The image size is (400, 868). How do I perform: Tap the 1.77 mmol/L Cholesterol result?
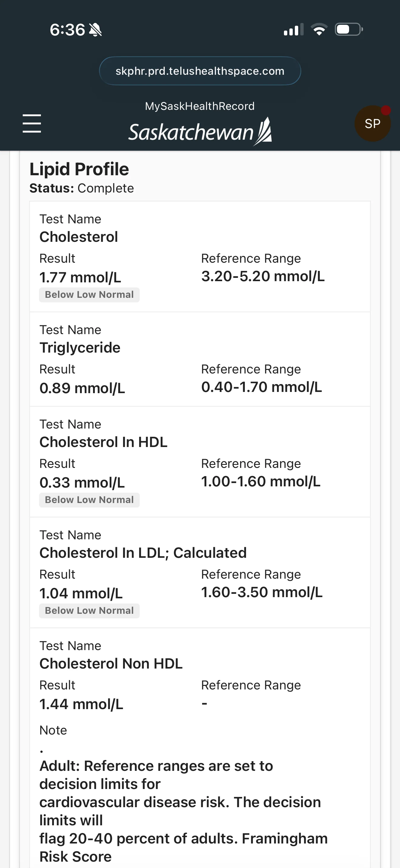coord(80,278)
